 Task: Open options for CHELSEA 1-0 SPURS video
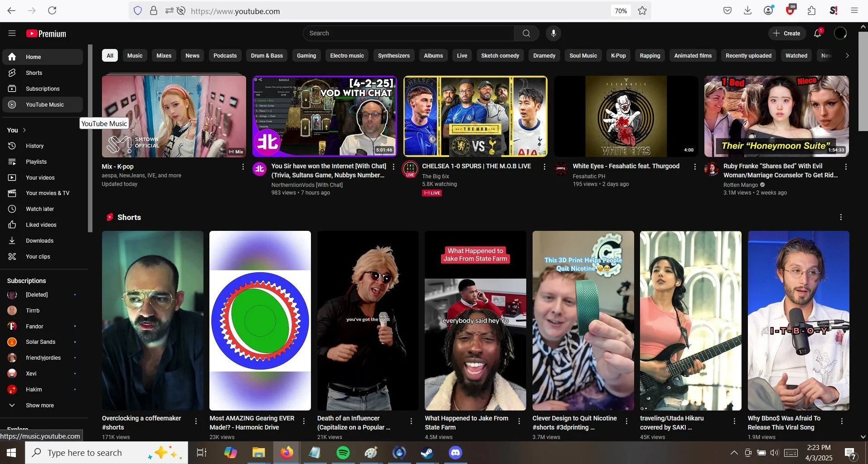click(544, 167)
